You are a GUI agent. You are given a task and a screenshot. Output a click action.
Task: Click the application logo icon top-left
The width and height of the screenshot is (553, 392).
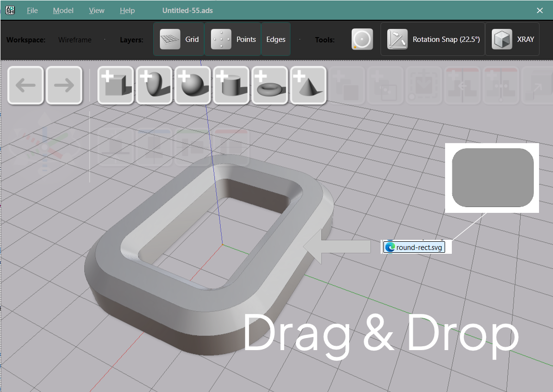coord(10,10)
